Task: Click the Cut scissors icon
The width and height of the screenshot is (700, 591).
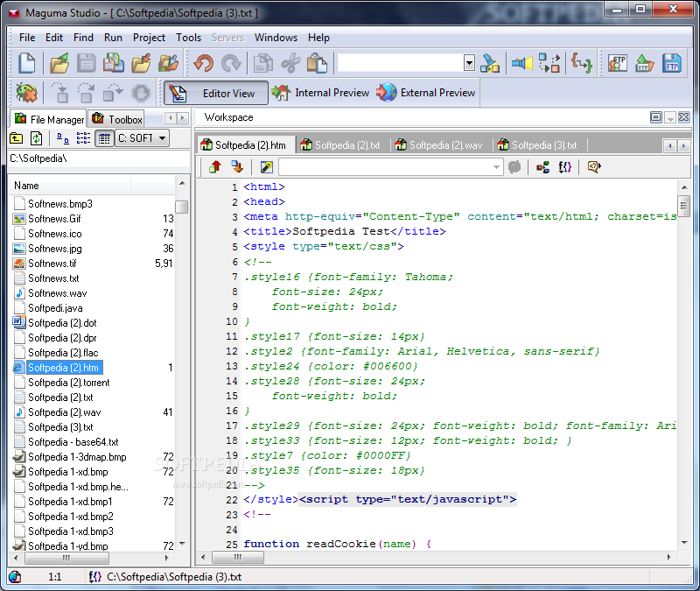Action: [290, 63]
